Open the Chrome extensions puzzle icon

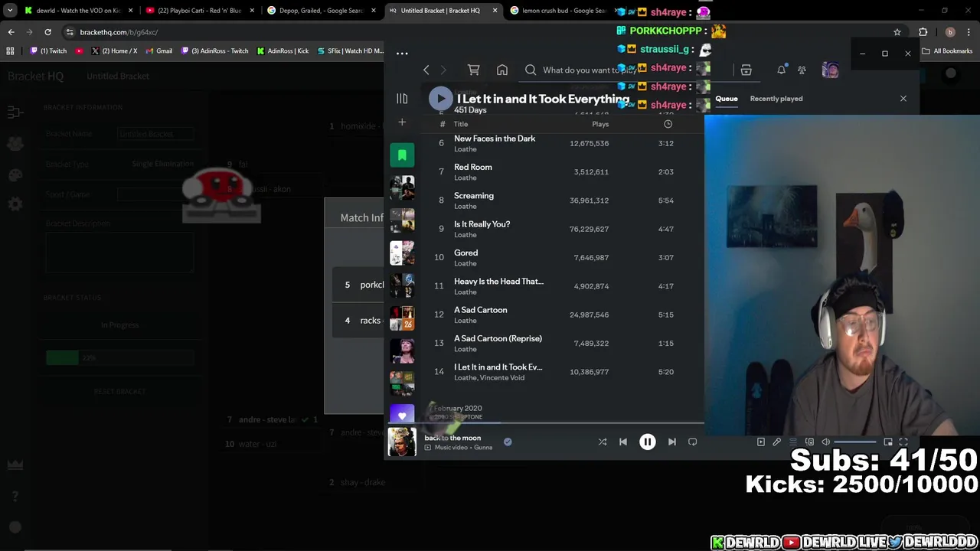pos(923,32)
